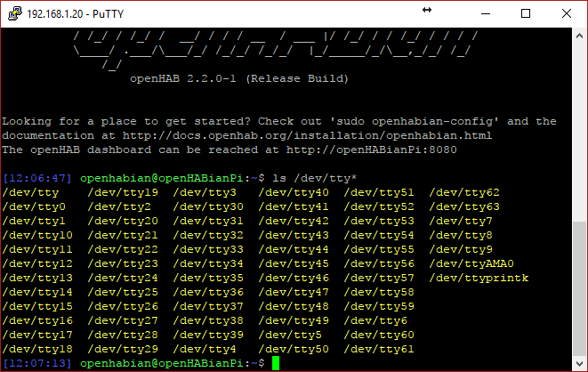Viewport: 588px width, 372px height.
Task: Click the green terminal cursor block
Action: [276, 363]
